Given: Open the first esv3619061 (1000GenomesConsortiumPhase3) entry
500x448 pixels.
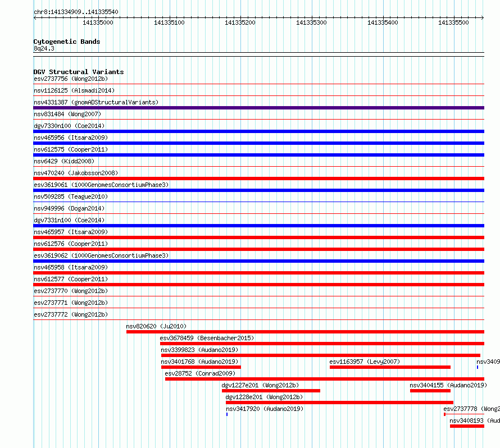Looking at the screenshot, I should coord(101,185).
